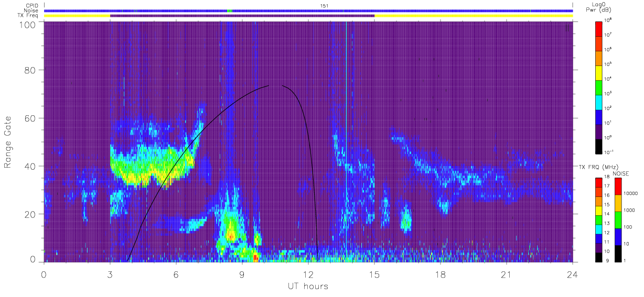Click the vertical cyan line near 14 UT
Viewport: 644px width, 297px height.
pyautogui.click(x=346, y=141)
